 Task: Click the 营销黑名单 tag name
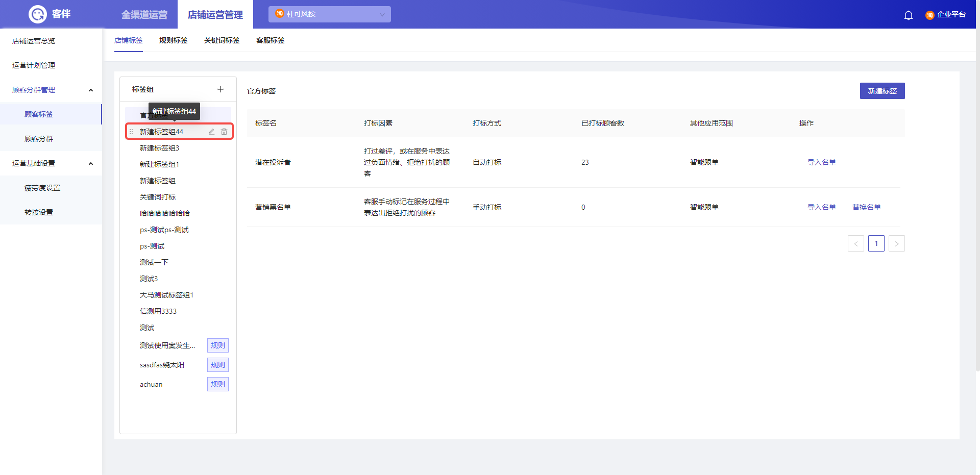pos(273,207)
